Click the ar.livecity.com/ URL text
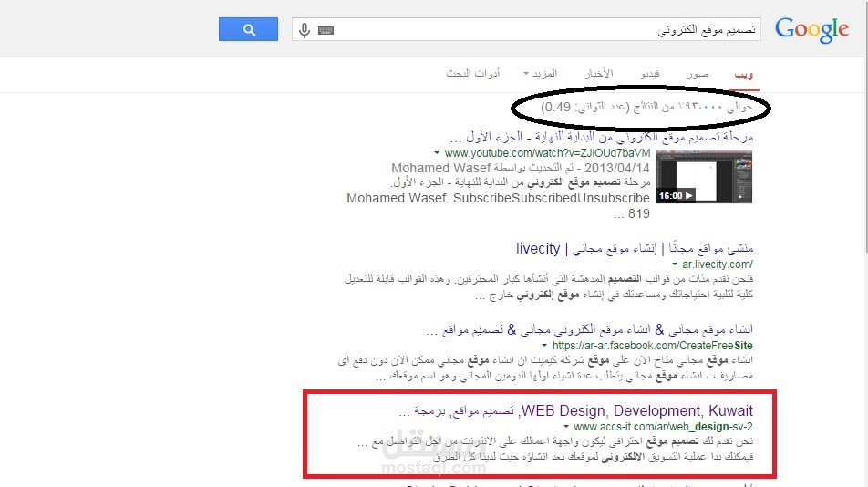This screenshot has width=868, height=487. (x=718, y=264)
